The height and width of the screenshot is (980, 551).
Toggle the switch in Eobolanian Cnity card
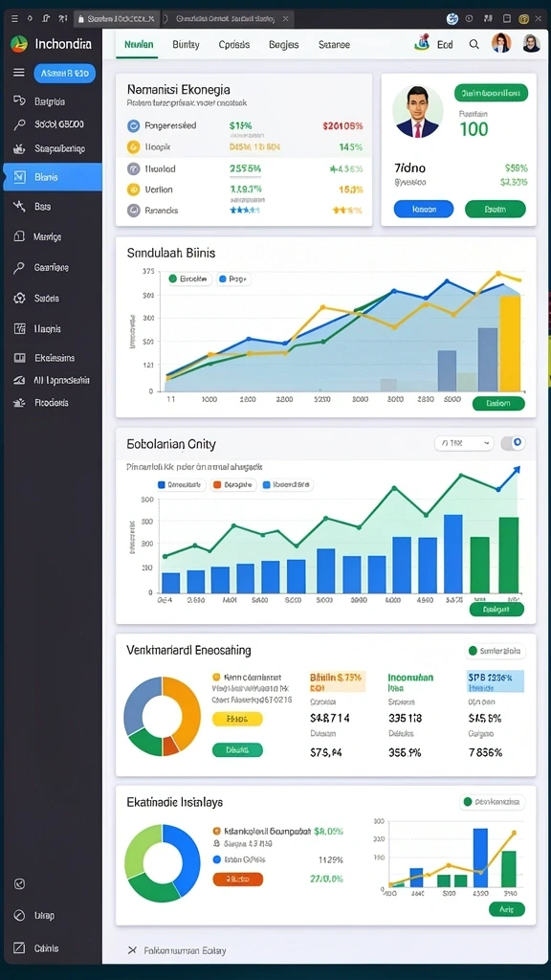tap(513, 443)
